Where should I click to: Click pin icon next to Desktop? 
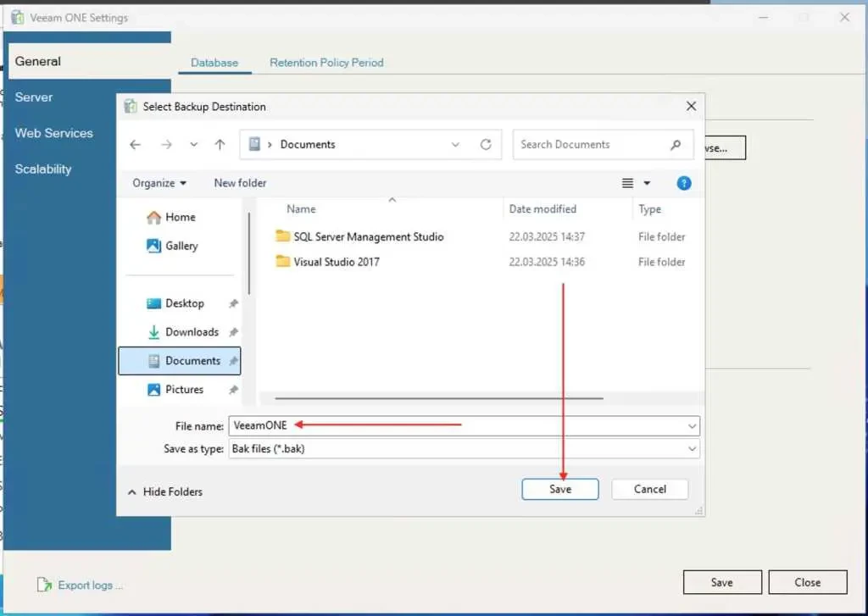(234, 303)
